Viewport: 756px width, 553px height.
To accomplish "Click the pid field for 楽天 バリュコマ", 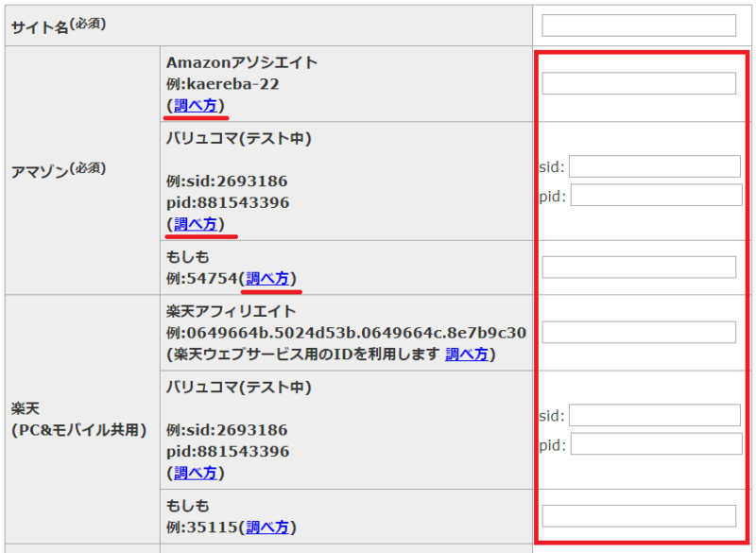I will click(656, 444).
